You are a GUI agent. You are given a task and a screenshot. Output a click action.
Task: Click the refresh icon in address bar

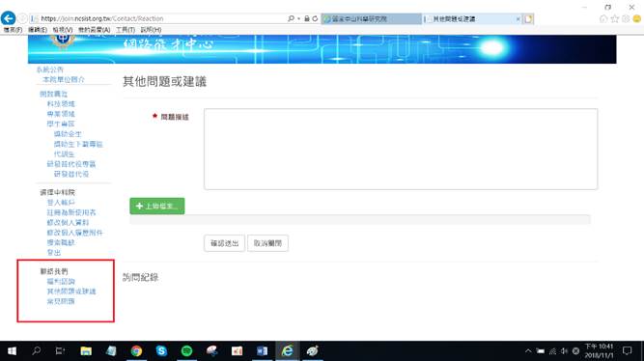315,18
